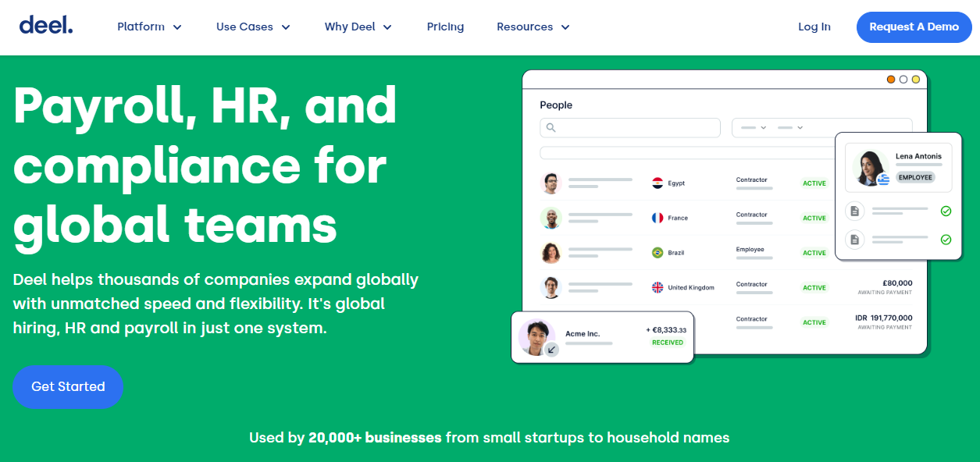Screen dimensions: 980x462
Task: Click the second green verification checkmark
Action: point(946,240)
